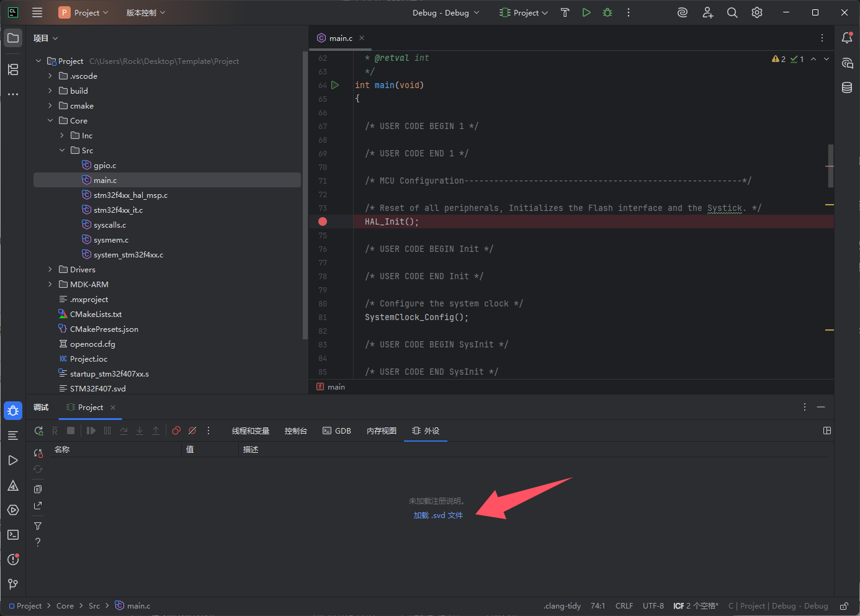Collapse the Core folder
Image resolution: width=860 pixels, height=616 pixels.
[50, 120]
